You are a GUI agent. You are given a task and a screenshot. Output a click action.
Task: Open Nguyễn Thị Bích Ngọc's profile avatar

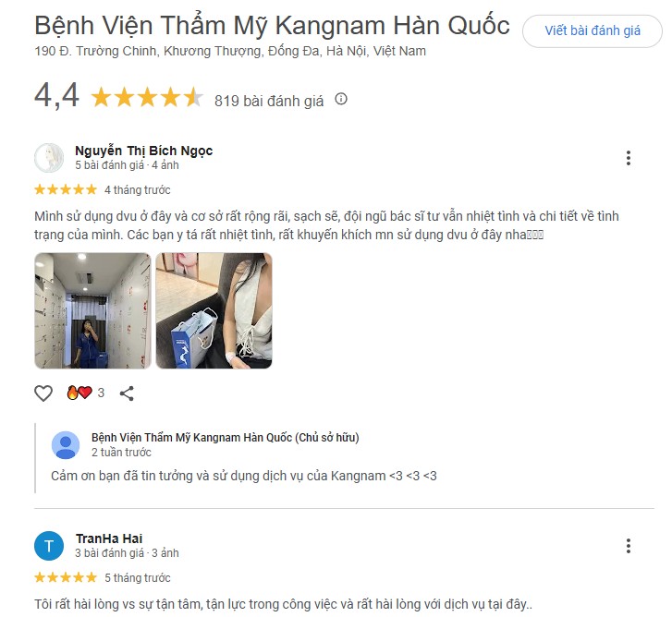pyautogui.click(x=49, y=158)
